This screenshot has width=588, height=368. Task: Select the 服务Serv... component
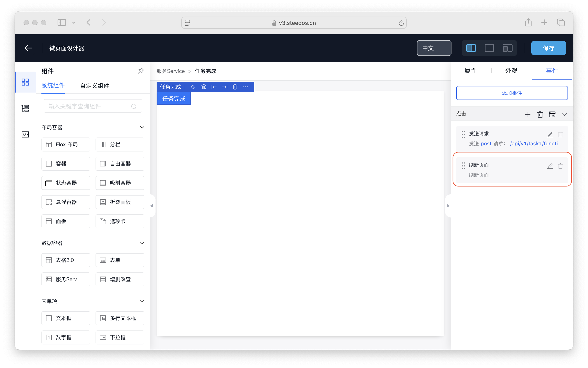[x=66, y=279]
